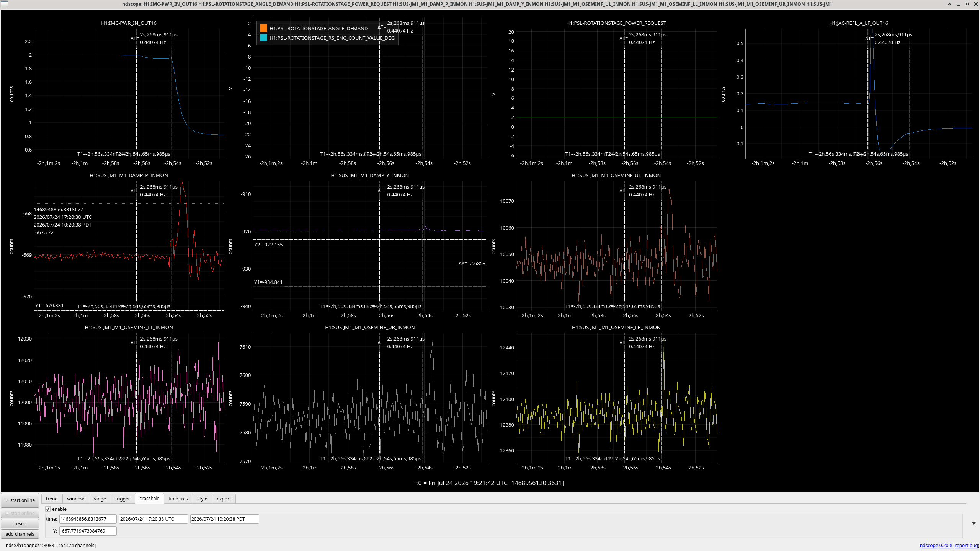Open the export tab

click(224, 499)
